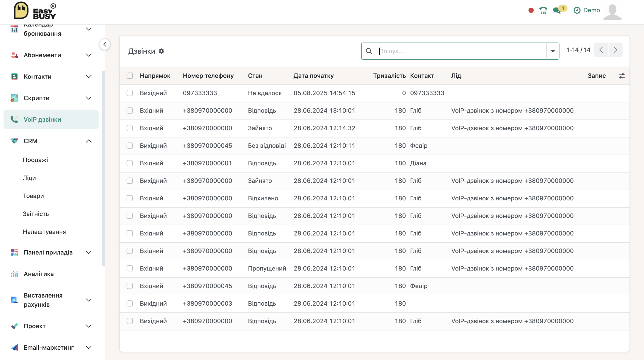Collapse the CRM section chevron

(x=89, y=141)
